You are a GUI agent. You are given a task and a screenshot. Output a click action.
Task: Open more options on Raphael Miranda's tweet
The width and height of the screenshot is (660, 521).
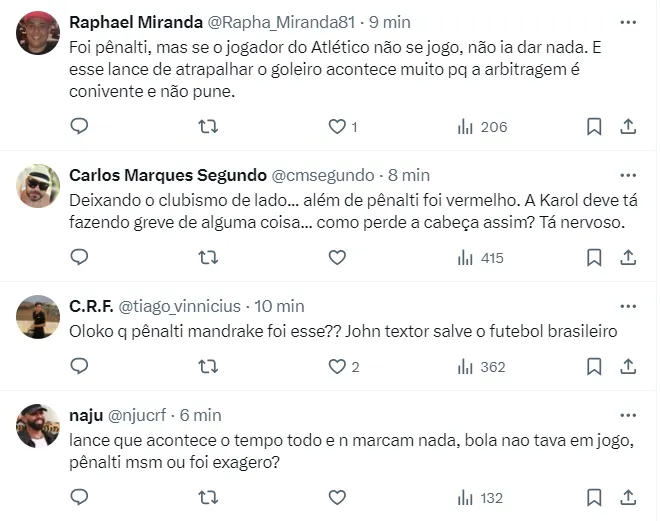pyautogui.click(x=627, y=20)
